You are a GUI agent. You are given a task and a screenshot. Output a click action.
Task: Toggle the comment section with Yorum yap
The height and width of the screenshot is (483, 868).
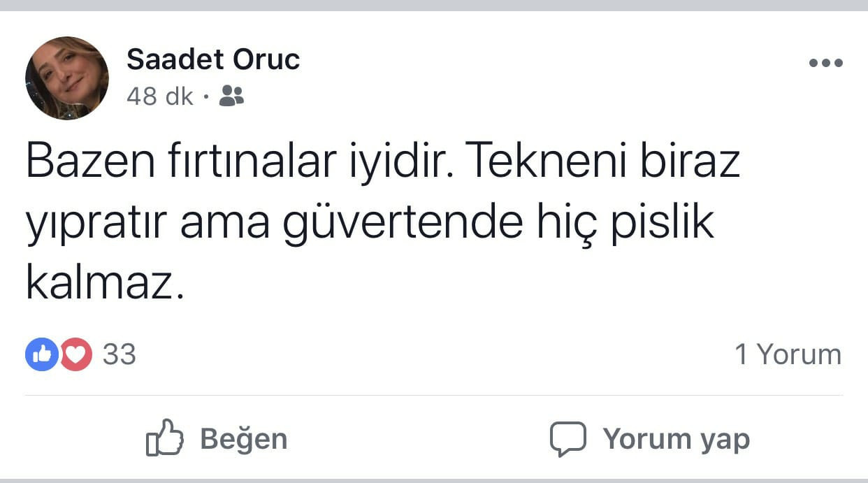[x=650, y=438]
